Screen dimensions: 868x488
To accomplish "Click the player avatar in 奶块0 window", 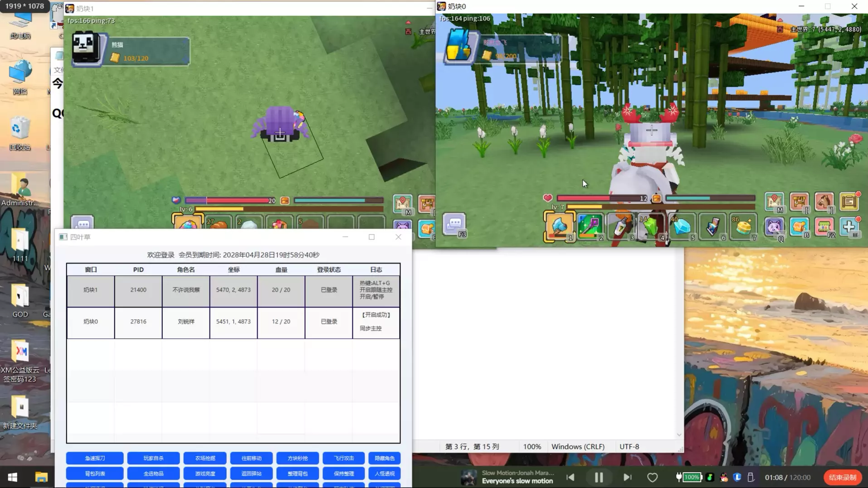I will pyautogui.click(x=459, y=47).
